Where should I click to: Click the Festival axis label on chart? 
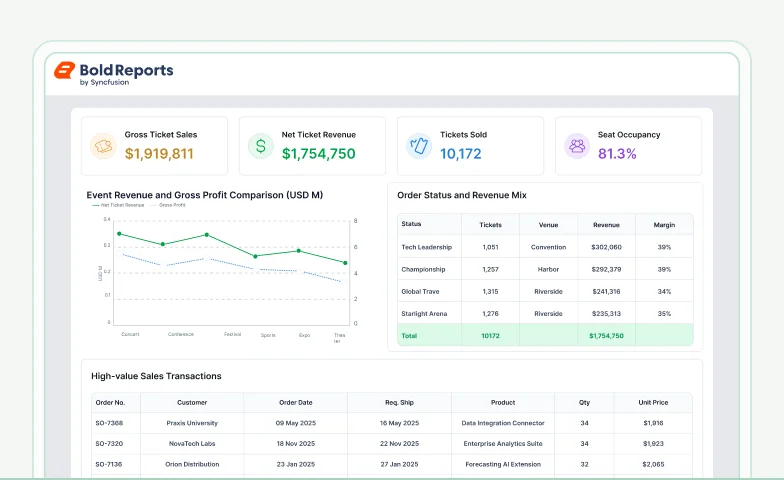[x=232, y=334]
